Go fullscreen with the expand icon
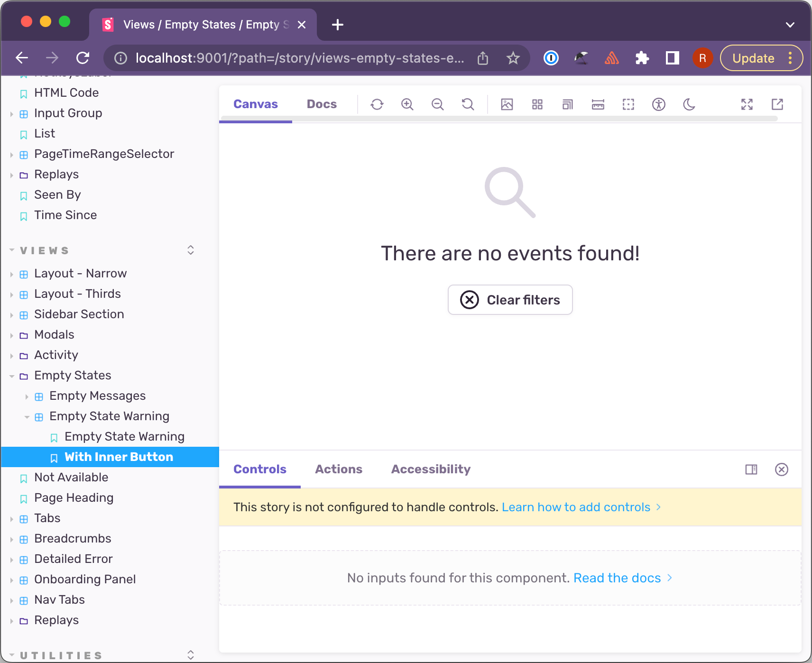Viewport: 812px width, 663px height. tap(747, 104)
